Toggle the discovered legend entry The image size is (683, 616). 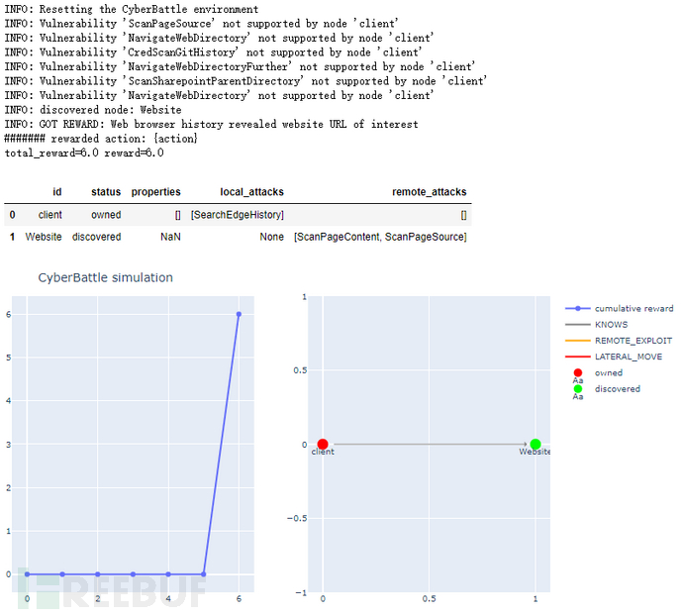pos(607,389)
